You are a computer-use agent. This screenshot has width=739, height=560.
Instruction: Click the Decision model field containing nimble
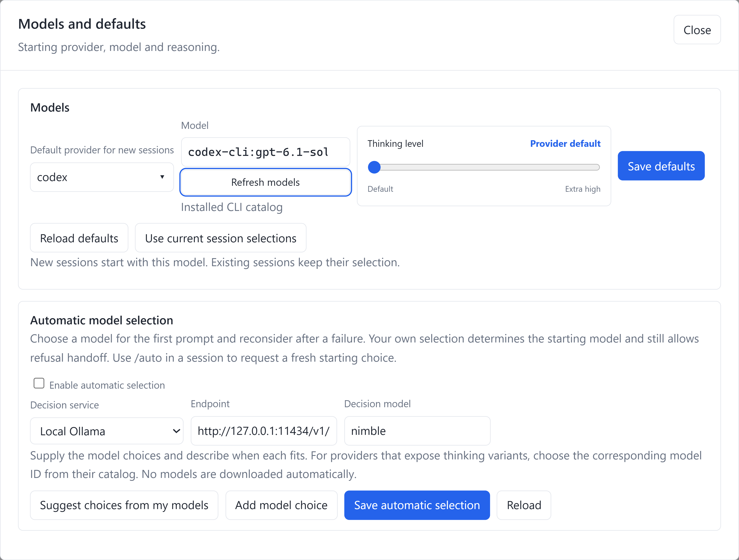(417, 431)
